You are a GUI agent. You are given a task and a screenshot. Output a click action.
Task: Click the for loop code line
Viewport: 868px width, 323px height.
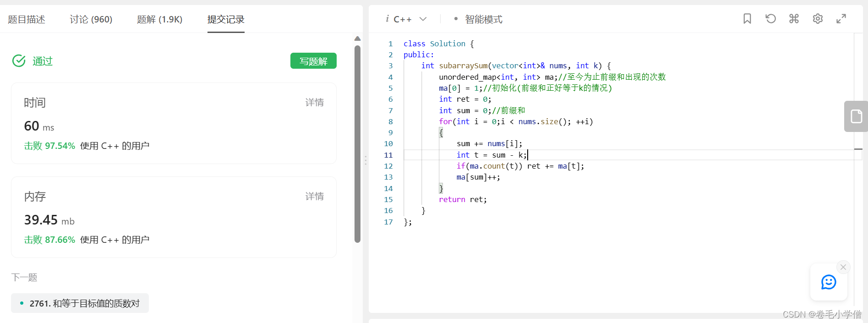point(516,121)
